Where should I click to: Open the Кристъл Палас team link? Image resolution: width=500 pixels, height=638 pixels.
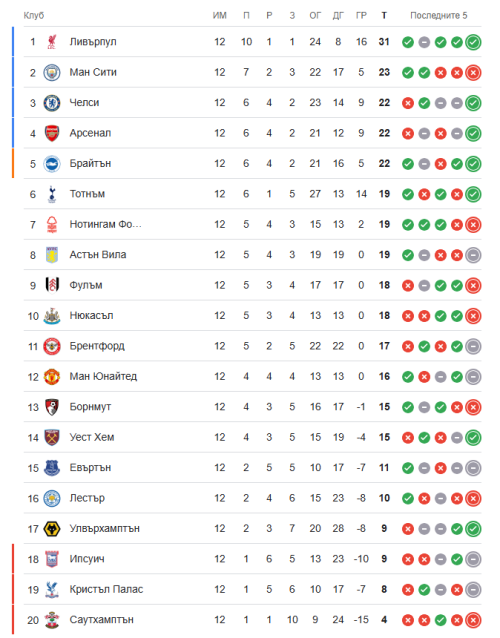106,589
